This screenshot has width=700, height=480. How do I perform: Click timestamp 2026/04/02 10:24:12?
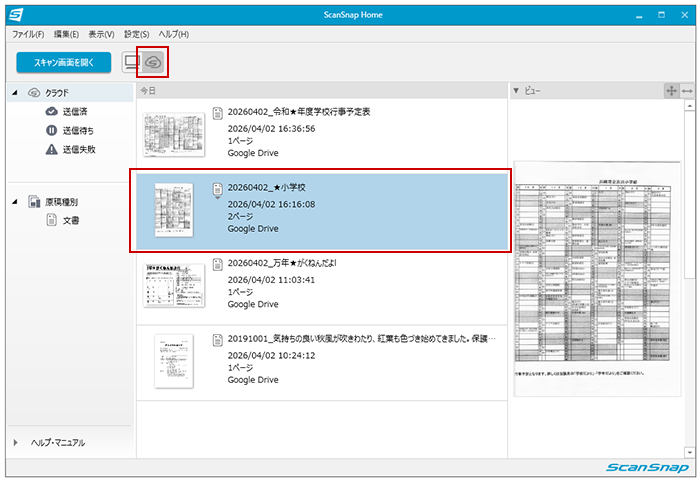pyautogui.click(x=271, y=355)
